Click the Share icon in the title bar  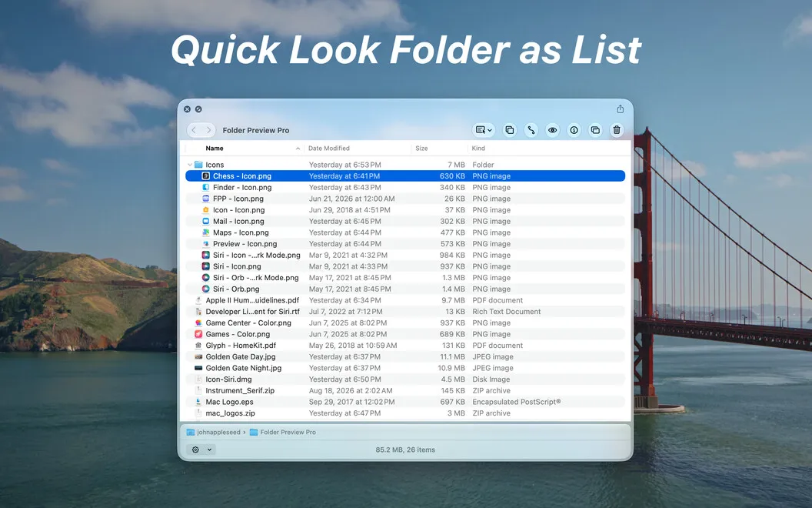(x=620, y=109)
